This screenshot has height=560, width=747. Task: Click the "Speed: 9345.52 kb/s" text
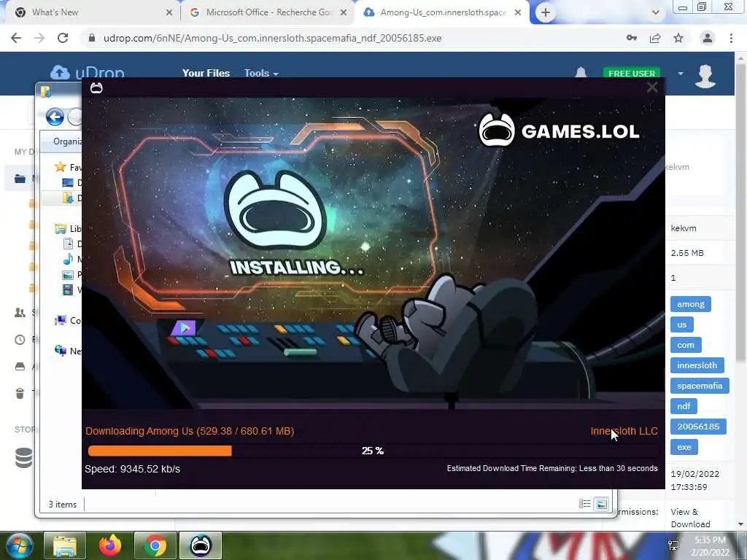(x=133, y=469)
